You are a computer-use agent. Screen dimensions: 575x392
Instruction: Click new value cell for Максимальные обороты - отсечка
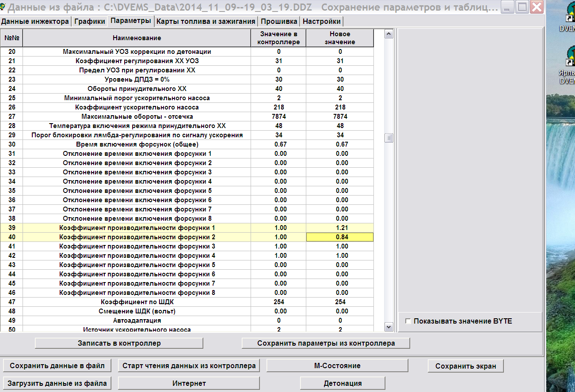(339, 117)
